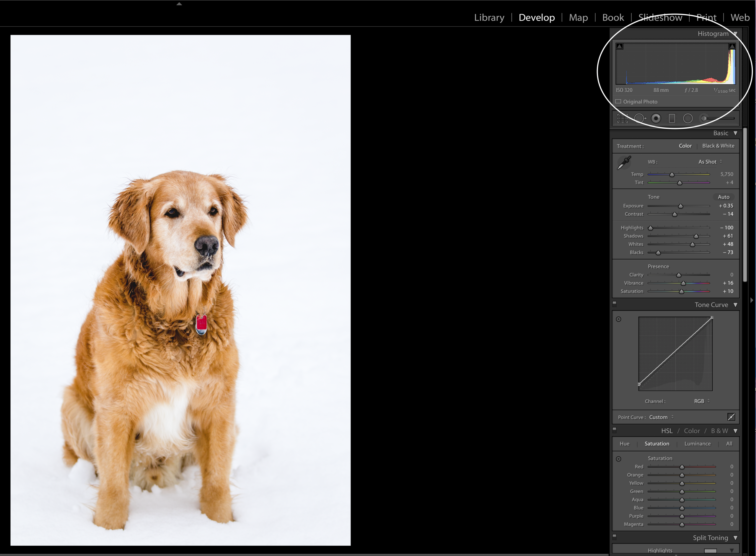
Task: Open the WB As Shot dropdown
Action: [710, 162]
